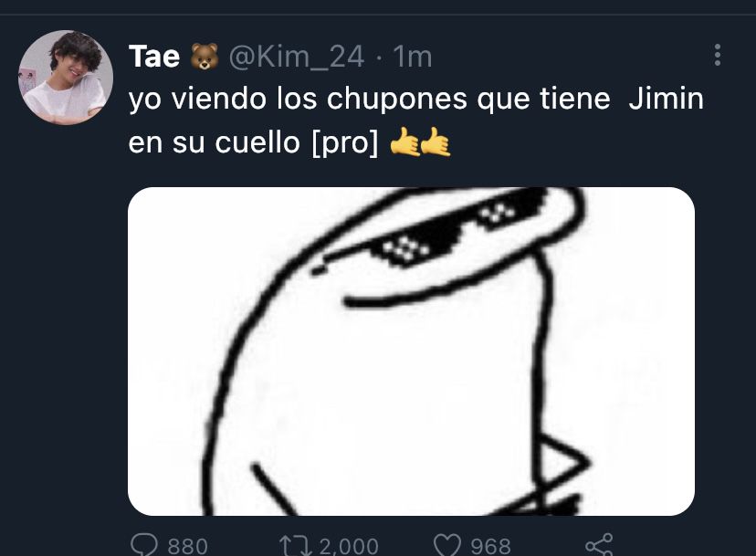The height and width of the screenshot is (556, 756).
Task: Open the share icon under the tweet
Action: pos(599,545)
